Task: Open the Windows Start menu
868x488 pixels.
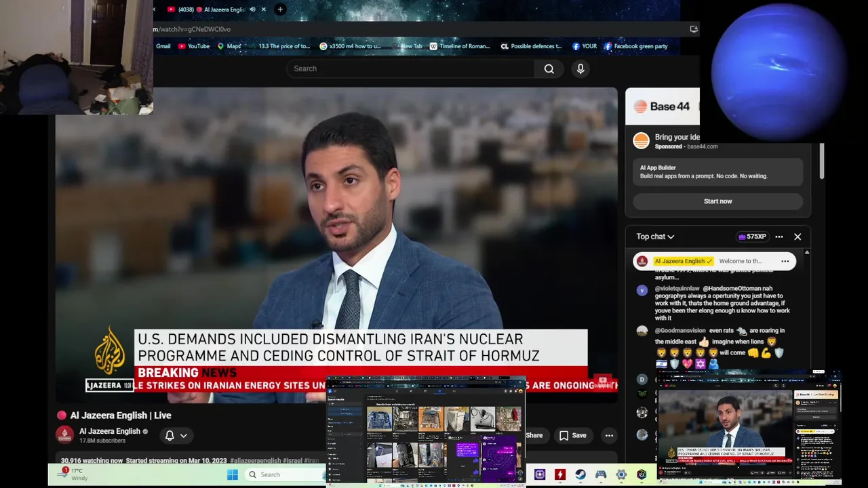Action: point(232,474)
